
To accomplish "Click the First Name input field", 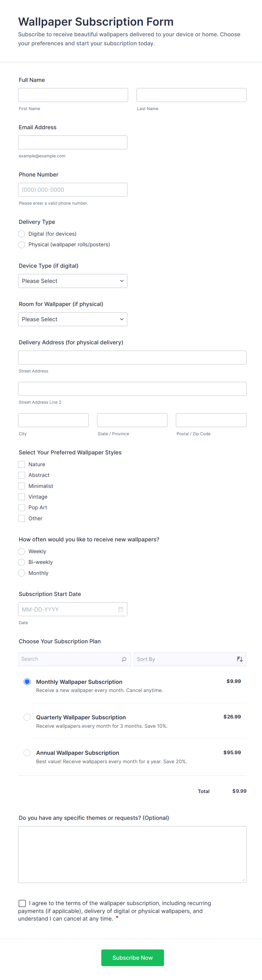I will pos(72,95).
